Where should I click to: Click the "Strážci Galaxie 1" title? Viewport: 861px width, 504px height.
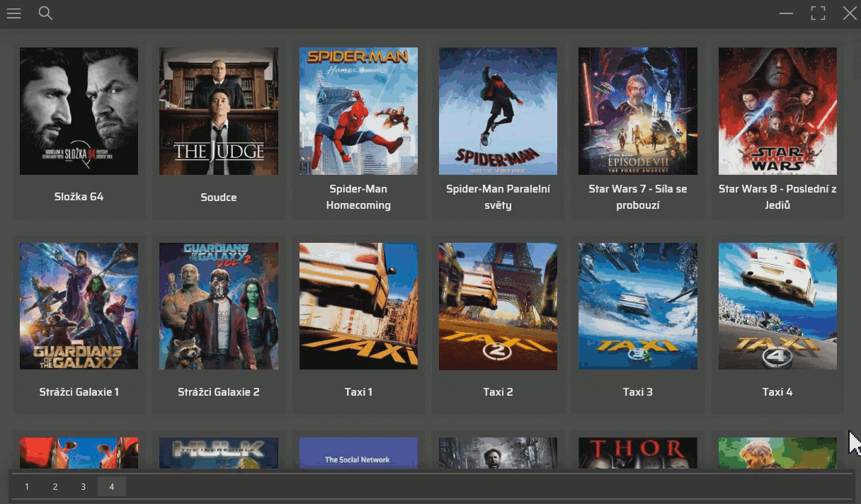[x=79, y=391]
